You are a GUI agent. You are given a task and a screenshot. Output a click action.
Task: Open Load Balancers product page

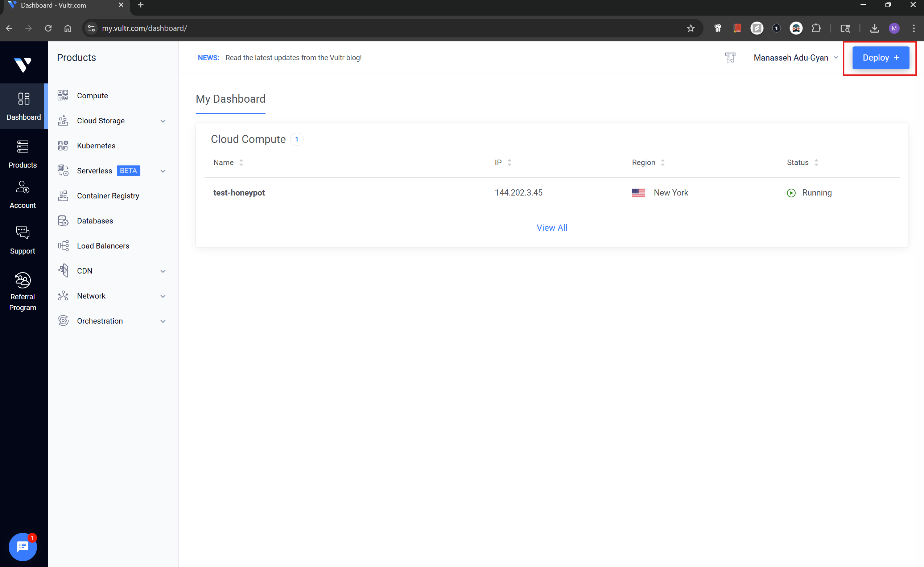[x=103, y=246]
